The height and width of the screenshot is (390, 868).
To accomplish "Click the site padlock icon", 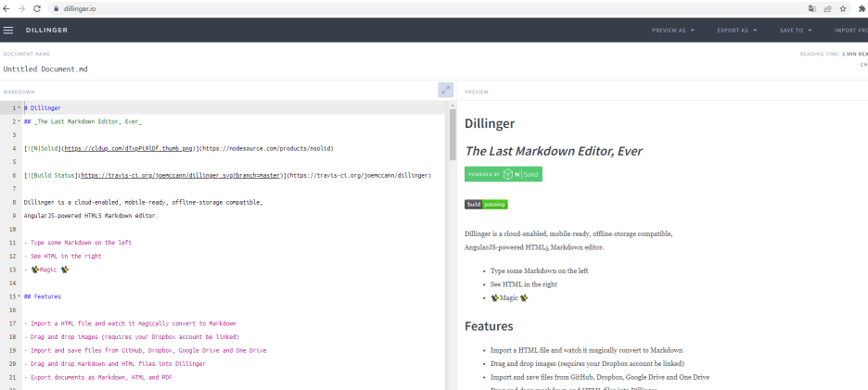I will tap(56, 9).
